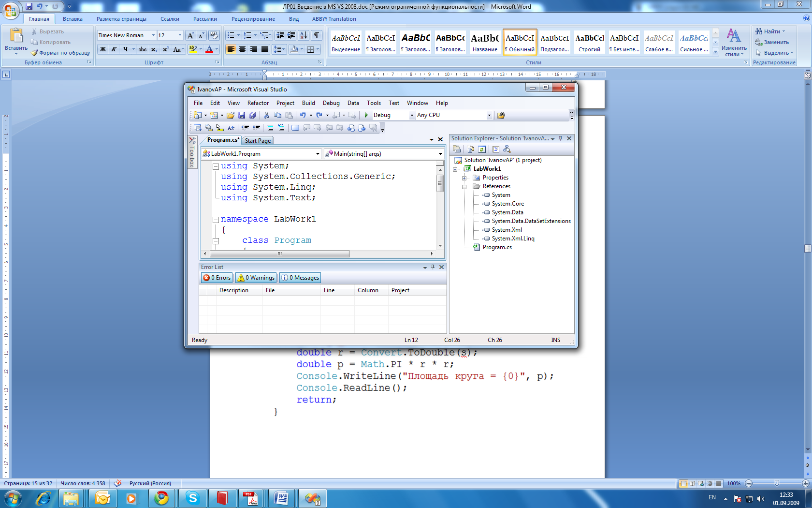Toggle Underline formatting in Word ribbon
812x508 pixels.
(126, 49)
